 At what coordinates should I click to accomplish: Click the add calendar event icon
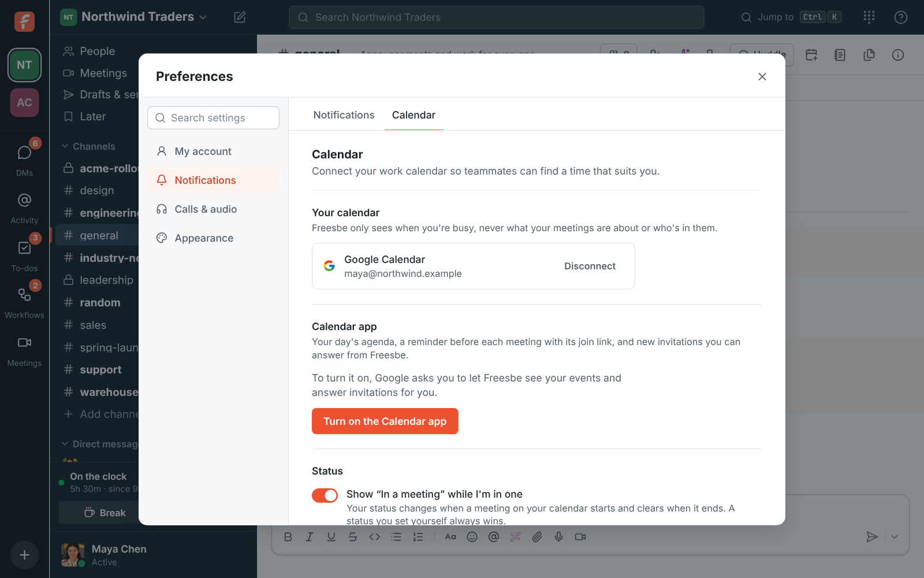point(811,55)
